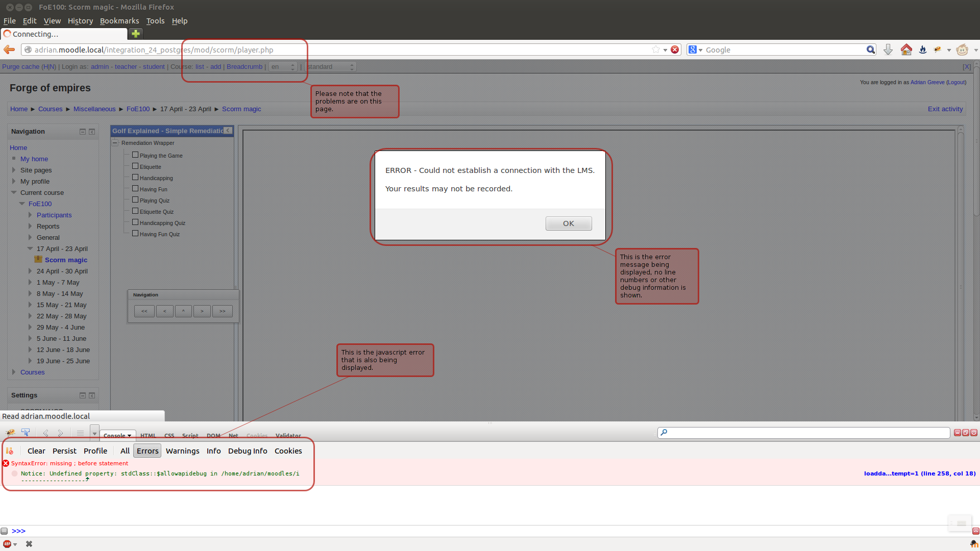Expand Site pages in Navigation
980x551 pixels.
point(14,170)
